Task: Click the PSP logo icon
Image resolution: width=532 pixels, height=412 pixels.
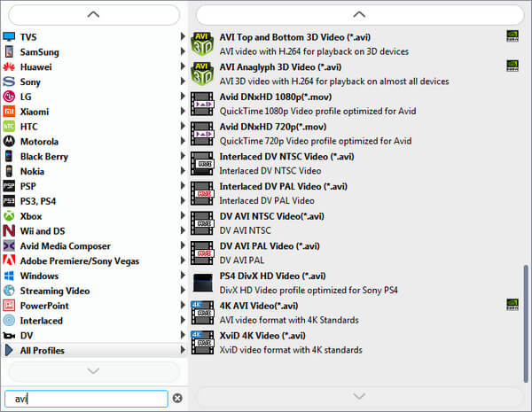Action: 9,186
